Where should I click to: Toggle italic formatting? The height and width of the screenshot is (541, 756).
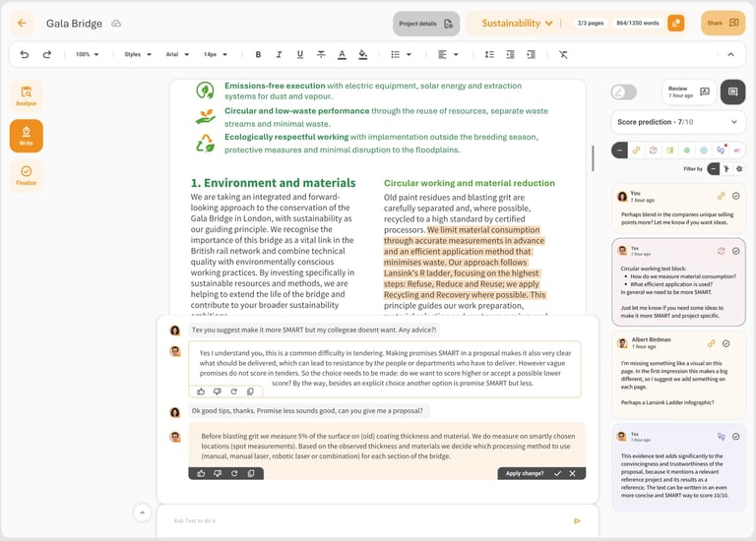[279, 54]
